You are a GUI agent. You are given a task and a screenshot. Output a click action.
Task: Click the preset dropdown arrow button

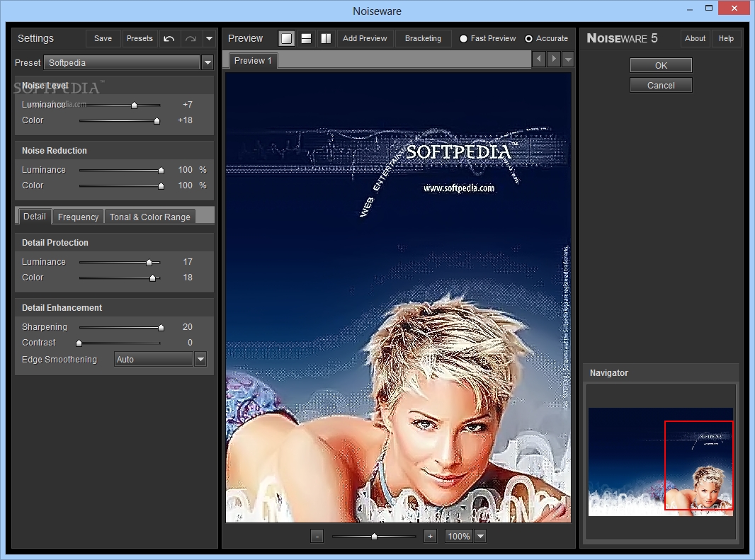point(208,62)
